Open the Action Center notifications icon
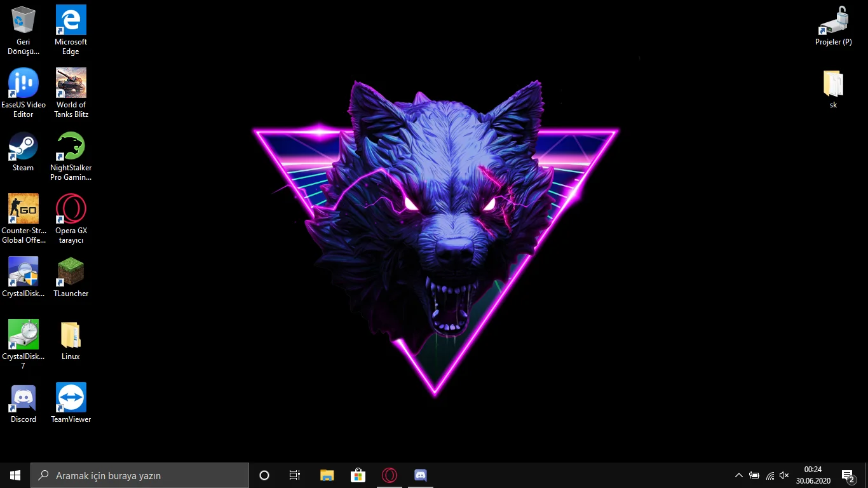This screenshot has height=488, width=868. tap(848, 475)
